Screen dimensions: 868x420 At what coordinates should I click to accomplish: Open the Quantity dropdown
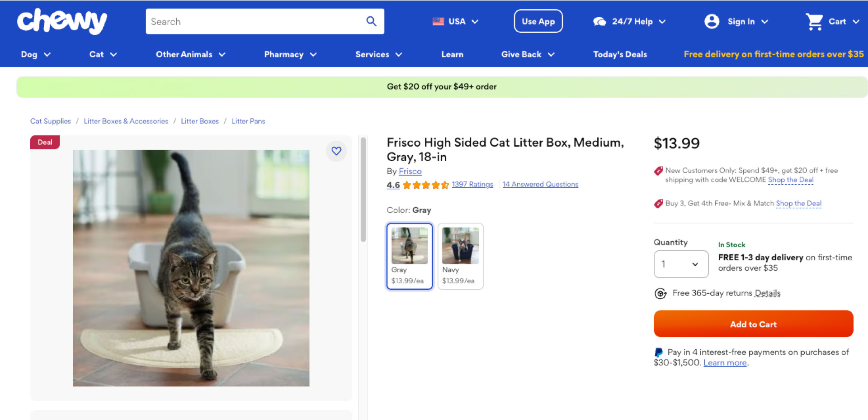681,264
